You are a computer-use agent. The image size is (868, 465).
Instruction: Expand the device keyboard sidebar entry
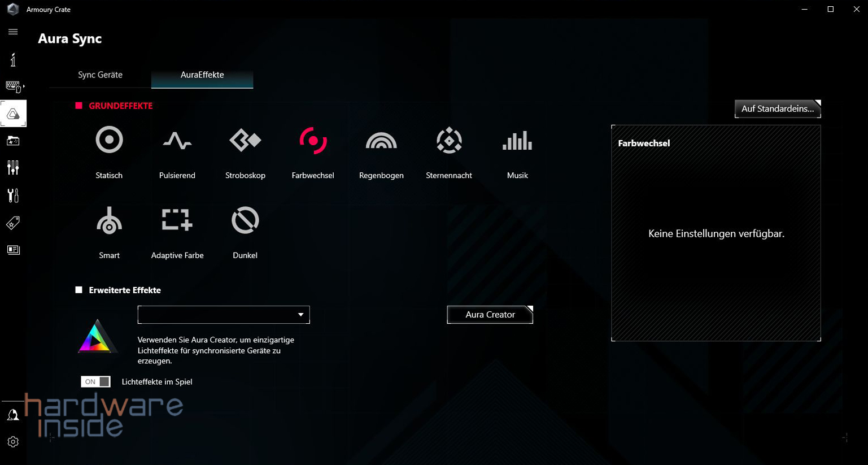click(13, 86)
